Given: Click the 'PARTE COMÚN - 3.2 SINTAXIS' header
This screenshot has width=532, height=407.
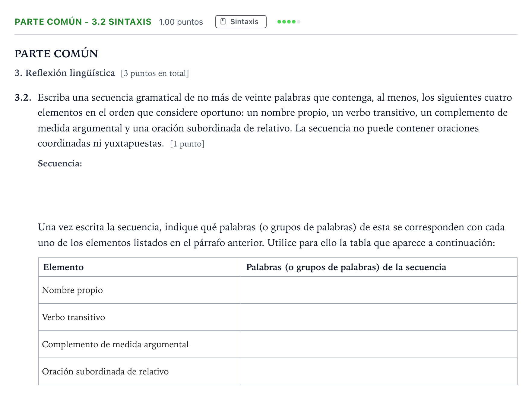Looking at the screenshot, I should tap(83, 22).
